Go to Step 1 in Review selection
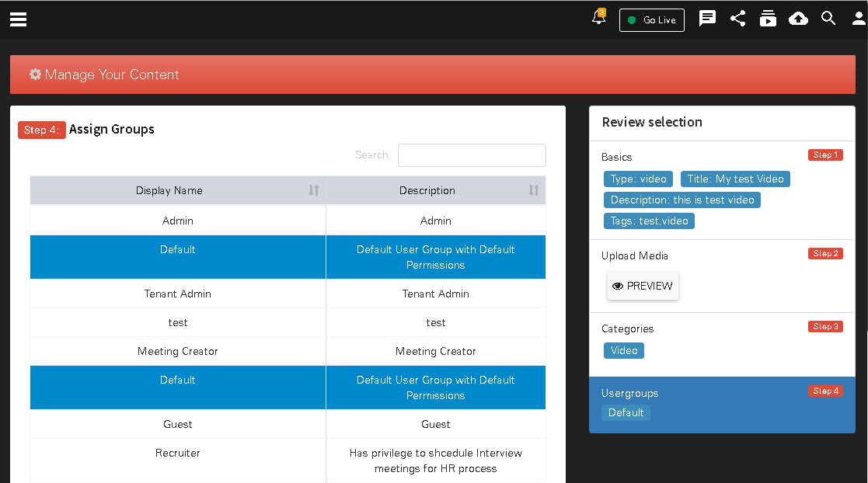 click(825, 155)
